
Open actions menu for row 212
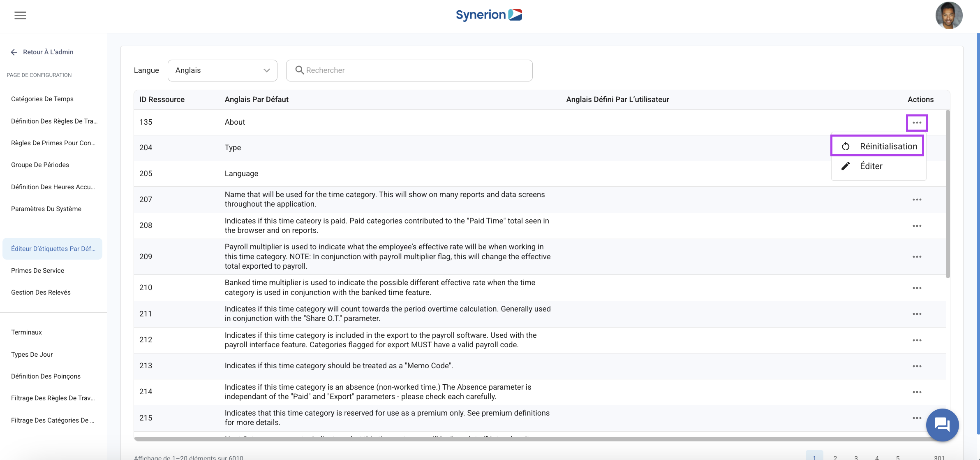pyautogui.click(x=917, y=340)
